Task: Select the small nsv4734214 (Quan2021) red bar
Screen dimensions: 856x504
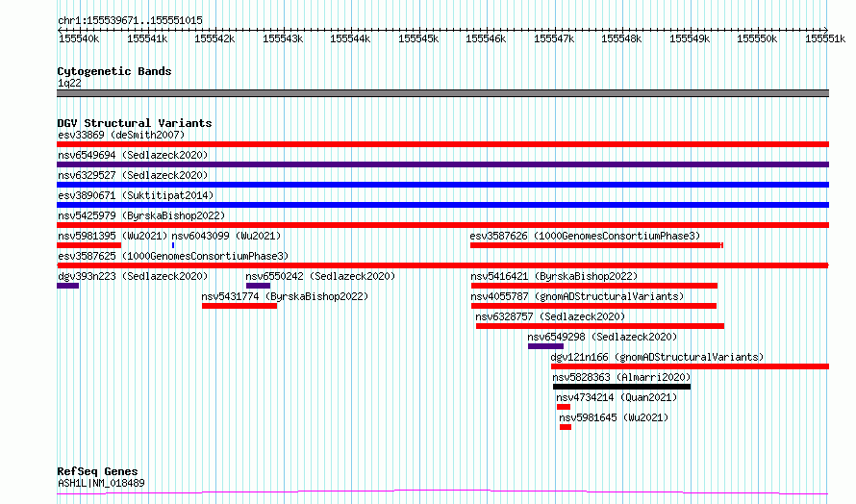Action: pos(564,407)
